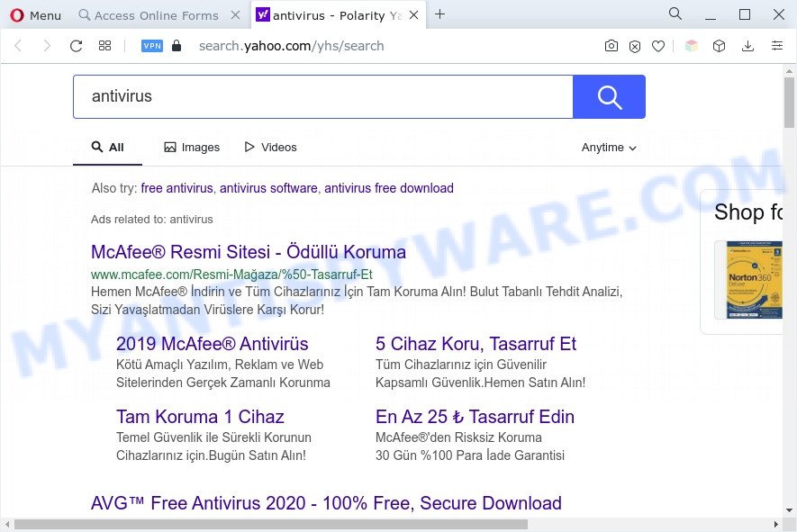Open 2019 McAfee Antivirüs sublink
This screenshot has height=532, width=797.
212,344
